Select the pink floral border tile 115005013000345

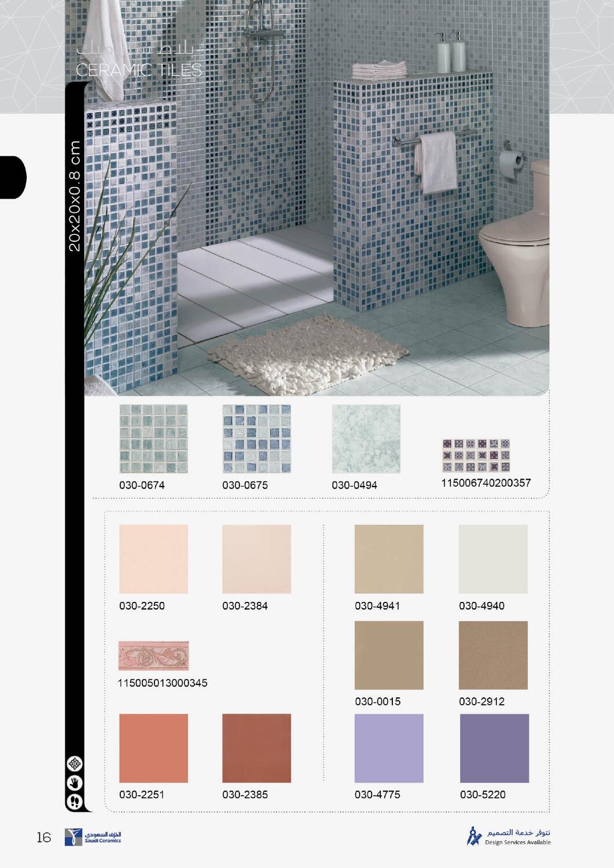(153, 656)
